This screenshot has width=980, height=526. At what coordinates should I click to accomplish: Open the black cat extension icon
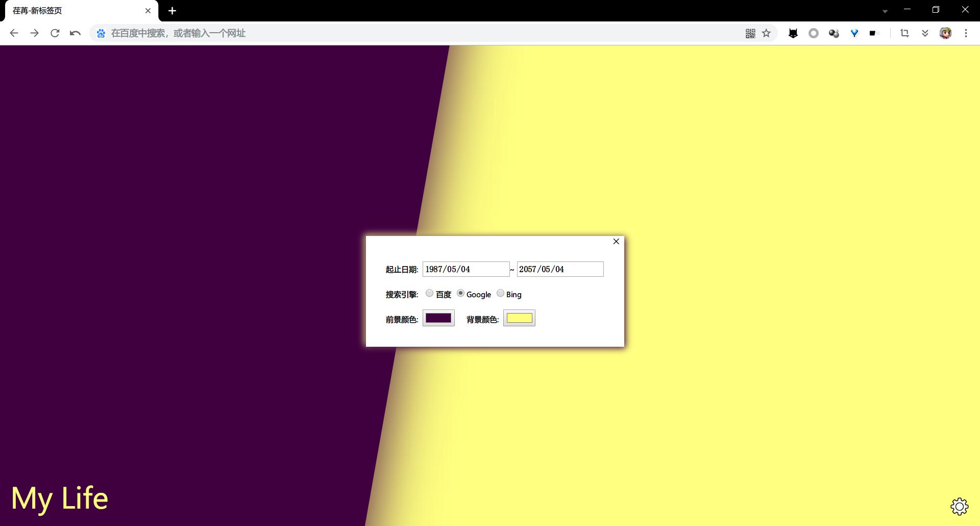point(793,33)
